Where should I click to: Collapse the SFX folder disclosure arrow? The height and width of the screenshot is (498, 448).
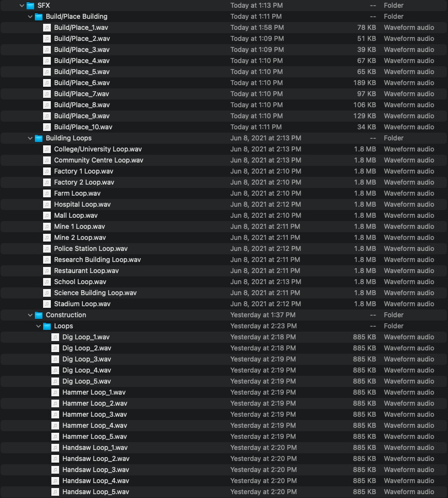[22, 6]
